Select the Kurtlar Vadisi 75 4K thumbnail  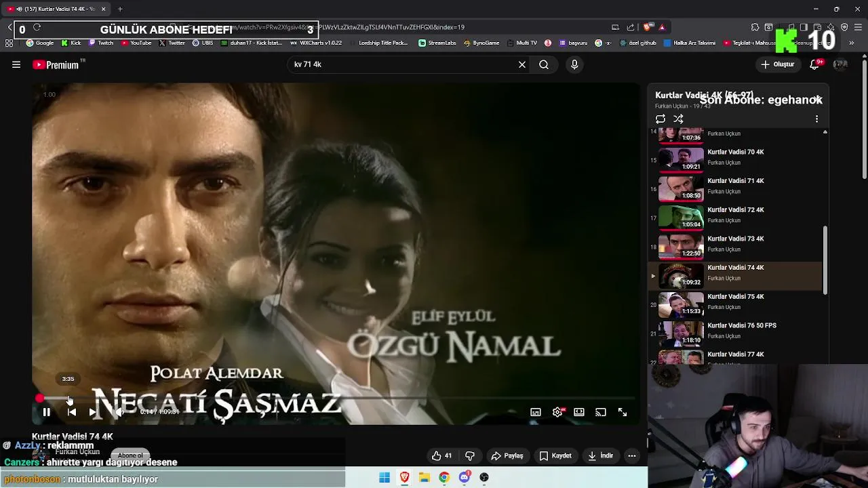(681, 305)
